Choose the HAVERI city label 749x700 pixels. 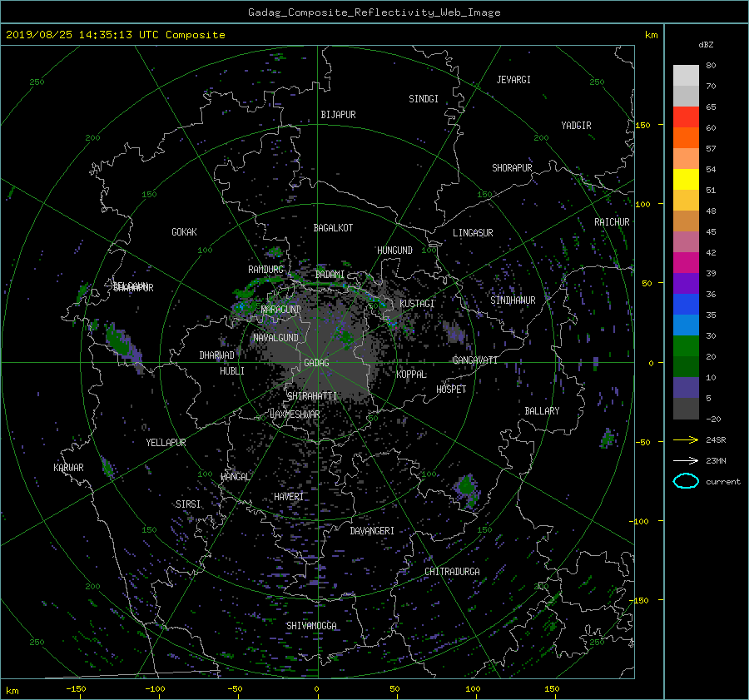[x=289, y=497]
